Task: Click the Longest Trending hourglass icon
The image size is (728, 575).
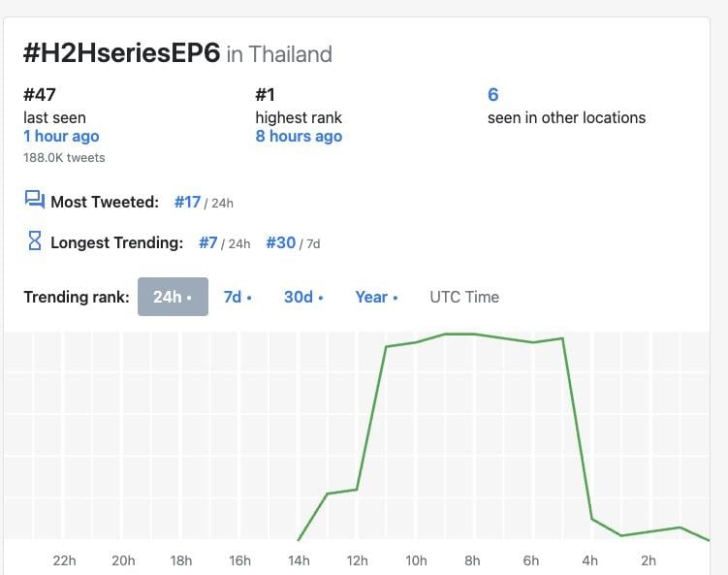Action: pyautogui.click(x=35, y=241)
